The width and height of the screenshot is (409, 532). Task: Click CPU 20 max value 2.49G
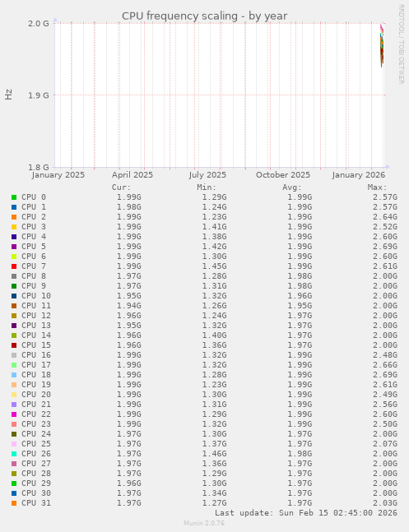click(385, 395)
